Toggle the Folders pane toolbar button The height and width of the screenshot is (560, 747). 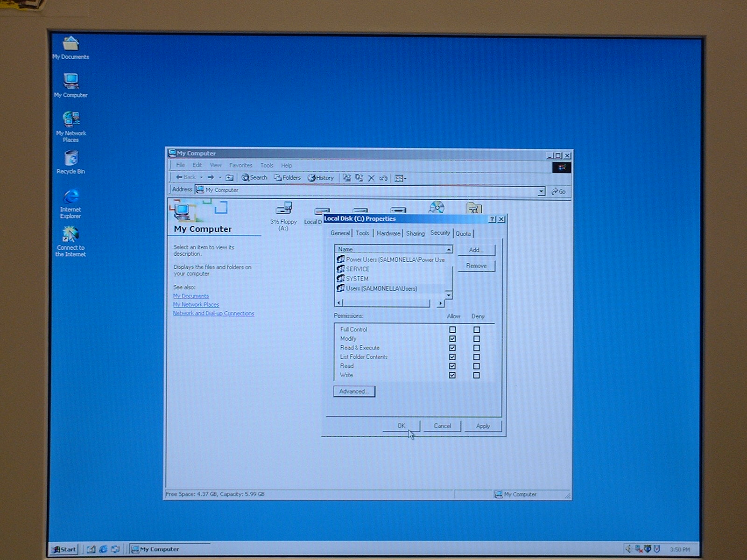[x=287, y=178]
